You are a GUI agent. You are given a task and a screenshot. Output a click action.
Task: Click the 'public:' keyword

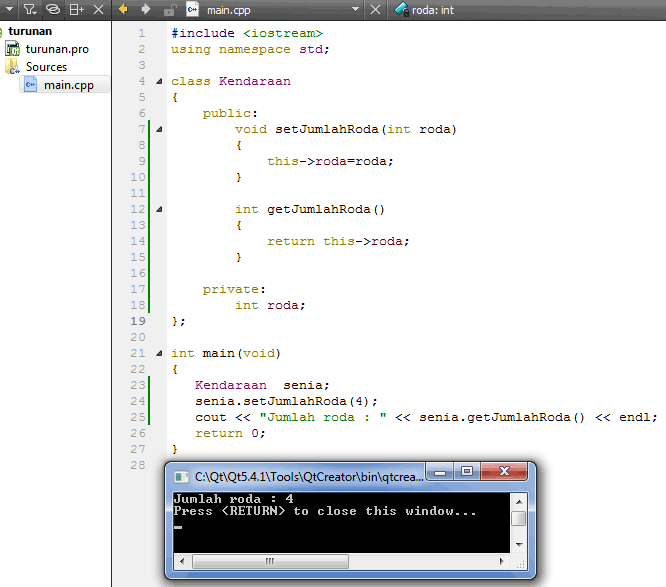point(230,113)
